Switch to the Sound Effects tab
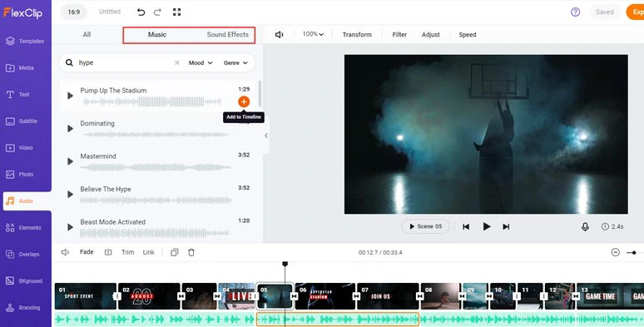Viewport: 644px width, 327px height. [x=227, y=34]
